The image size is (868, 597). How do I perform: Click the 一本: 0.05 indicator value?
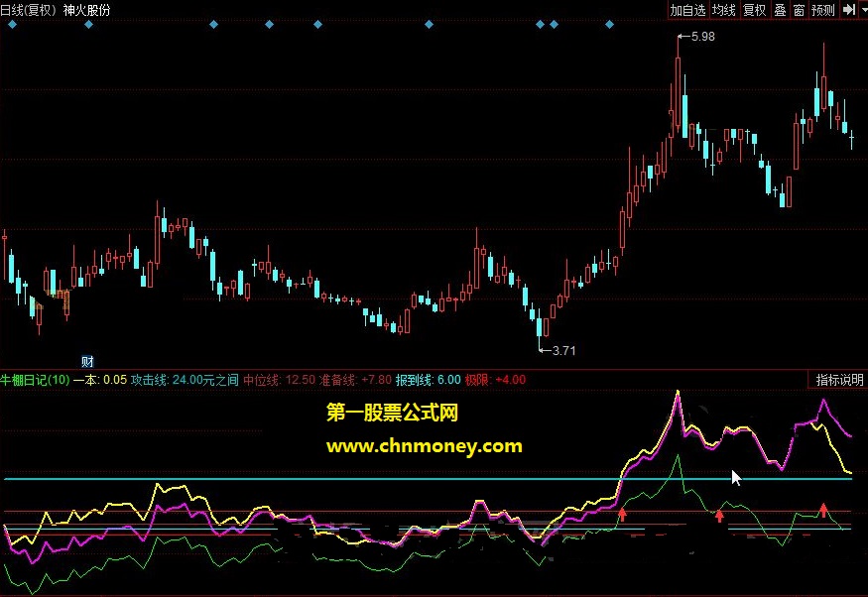100,380
